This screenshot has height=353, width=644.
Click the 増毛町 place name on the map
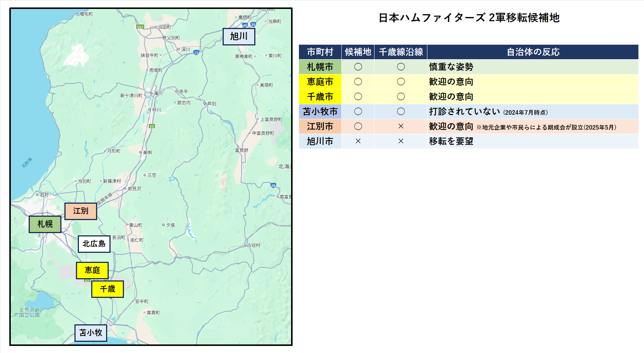tap(86, 14)
